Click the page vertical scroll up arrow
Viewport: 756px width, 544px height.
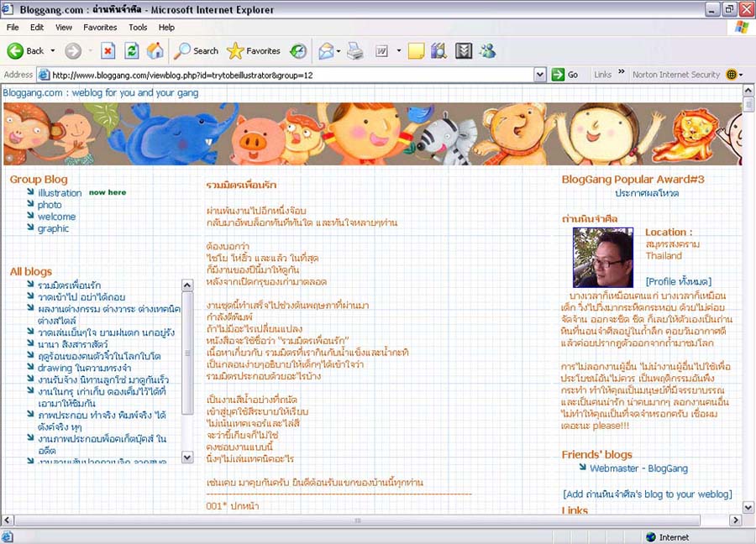coord(748,90)
